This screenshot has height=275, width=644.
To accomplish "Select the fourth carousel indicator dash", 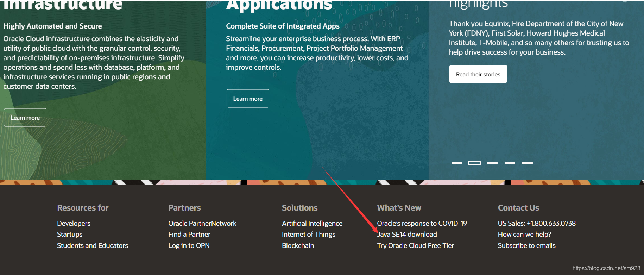I will [510, 163].
